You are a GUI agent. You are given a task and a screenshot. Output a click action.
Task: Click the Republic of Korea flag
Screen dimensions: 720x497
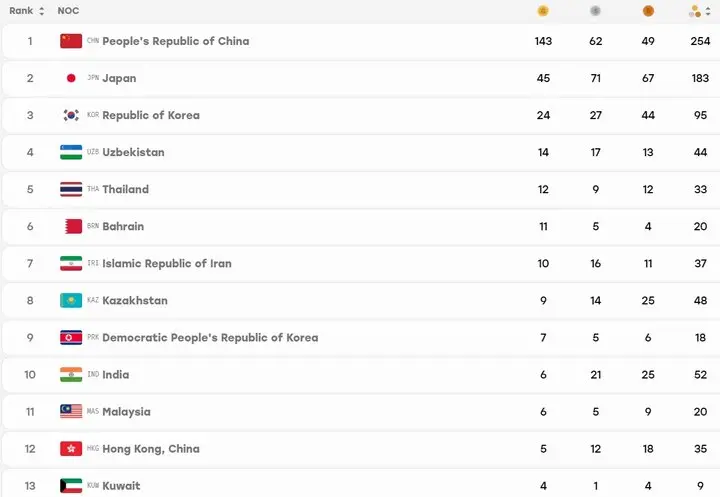(x=71, y=115)
